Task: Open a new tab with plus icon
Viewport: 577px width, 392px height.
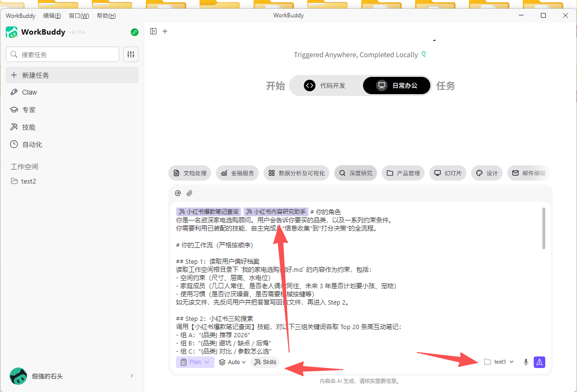Action: tap(165, 31)
